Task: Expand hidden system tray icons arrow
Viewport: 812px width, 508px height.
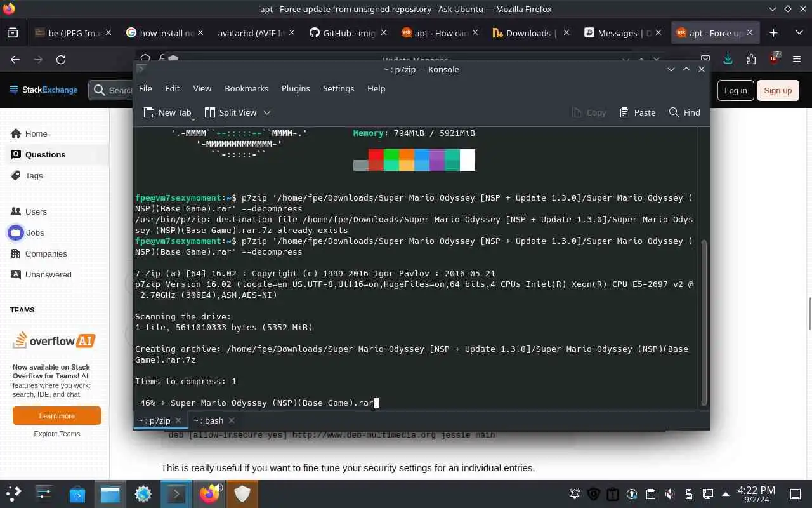Action: tap(726, 493)
